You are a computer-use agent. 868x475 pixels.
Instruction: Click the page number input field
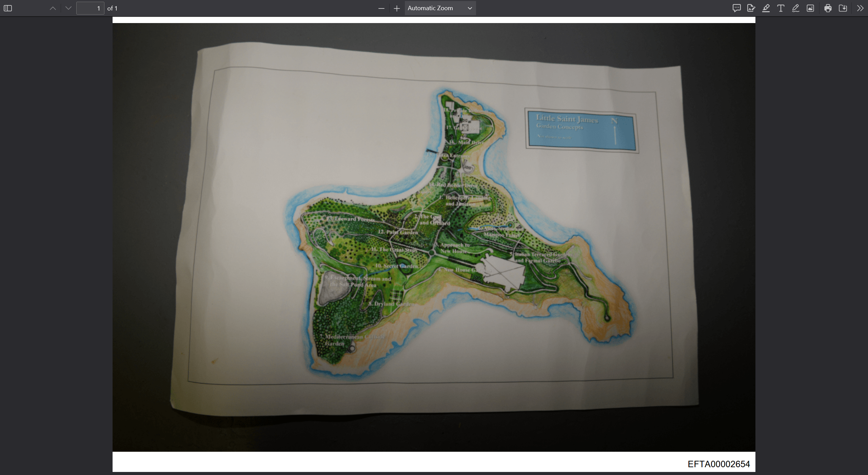tap(90, 8)
